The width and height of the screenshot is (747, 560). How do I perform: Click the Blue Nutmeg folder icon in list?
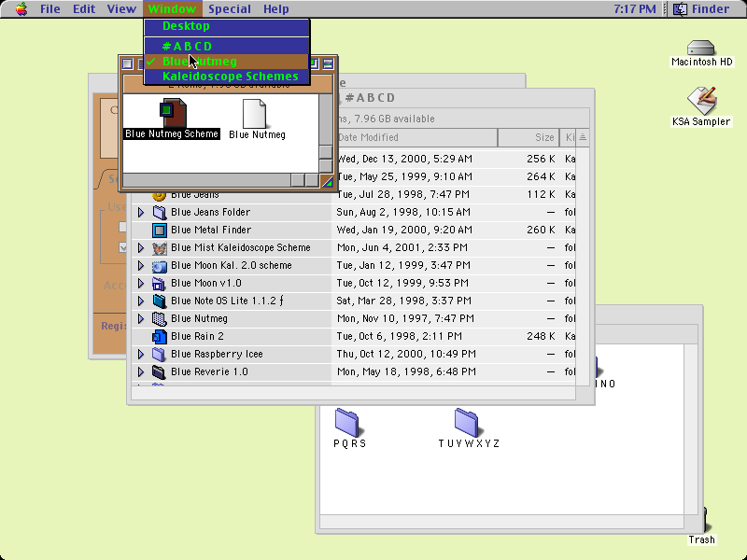click(x=159, y=318)
